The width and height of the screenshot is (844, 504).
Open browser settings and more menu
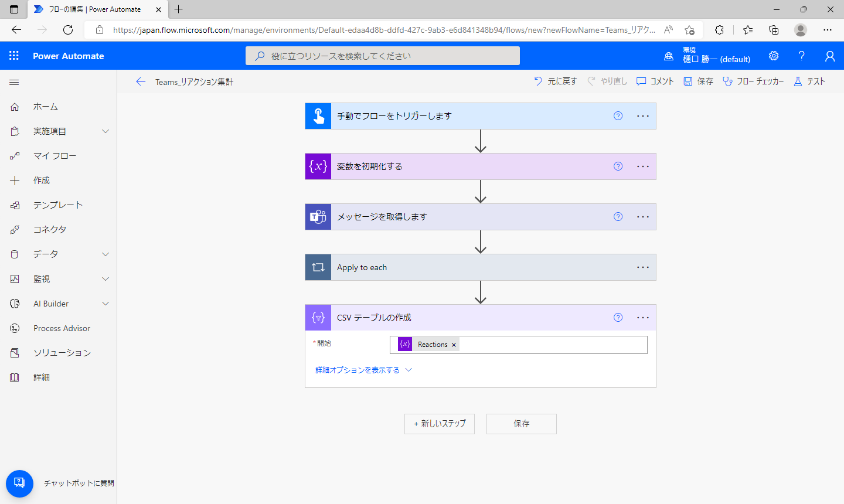point(828,30)
